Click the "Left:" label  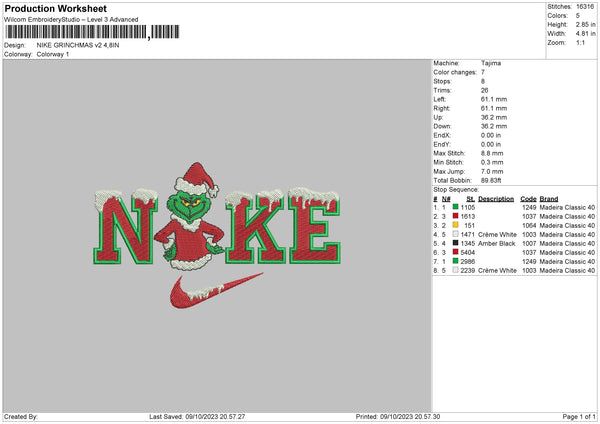coord(440,99)
